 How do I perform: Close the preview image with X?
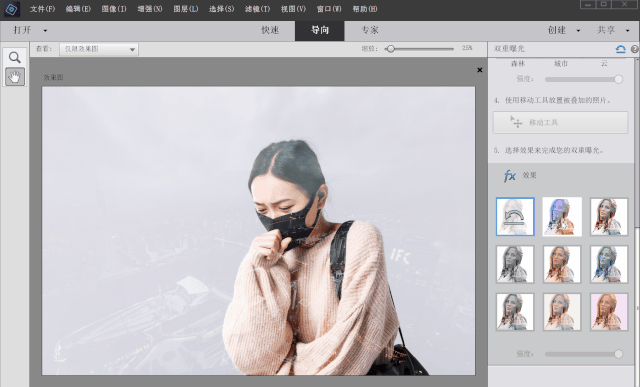point(480,70)
